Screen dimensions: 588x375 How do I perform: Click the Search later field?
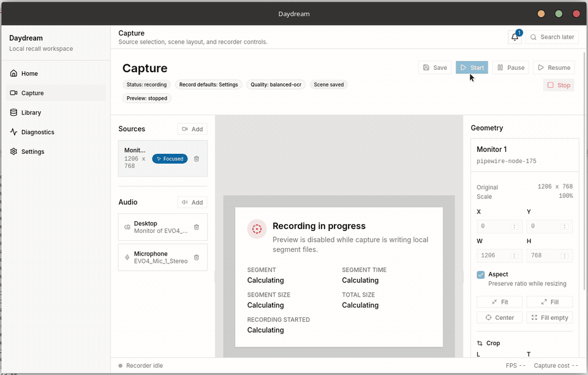[552, 37]
